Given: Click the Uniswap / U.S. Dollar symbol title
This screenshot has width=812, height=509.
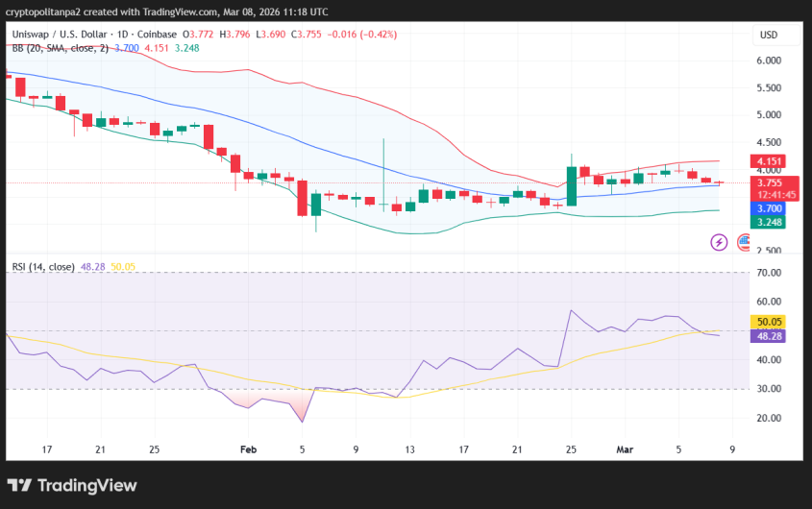Looking at the screenshot, I should (x=71, y=35).
